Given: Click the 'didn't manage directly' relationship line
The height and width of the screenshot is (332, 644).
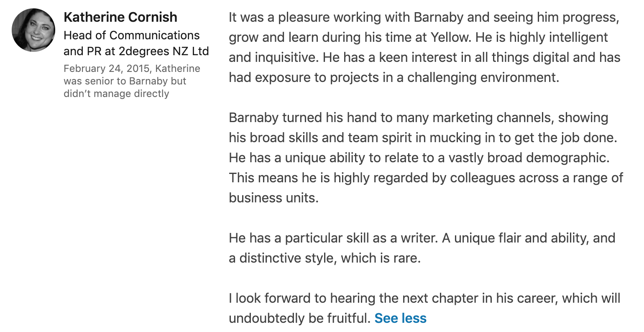Looking at the screenshot, I should 116,94.
